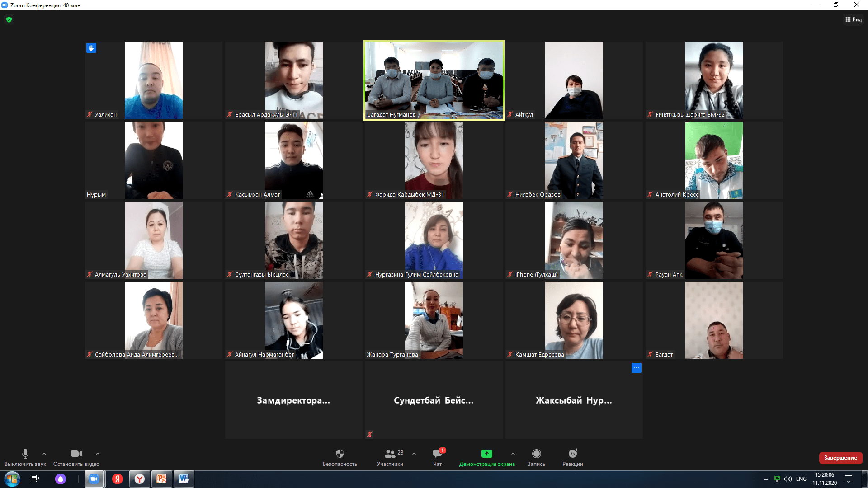Open PowerPoint from the taskbar

(161, 479)
